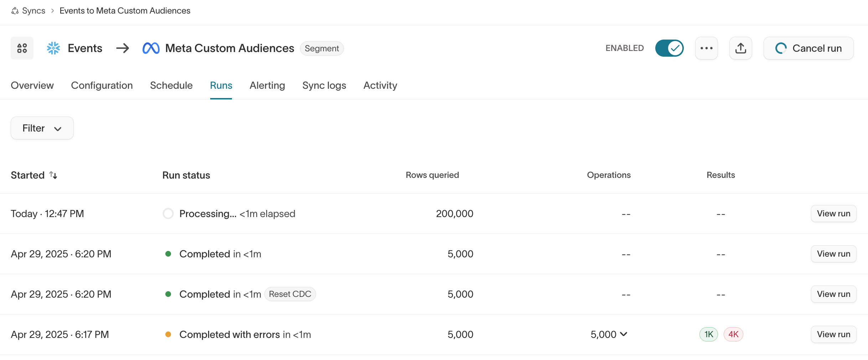
Task: Click the Segment tag
Action: [x=322, y=48]
